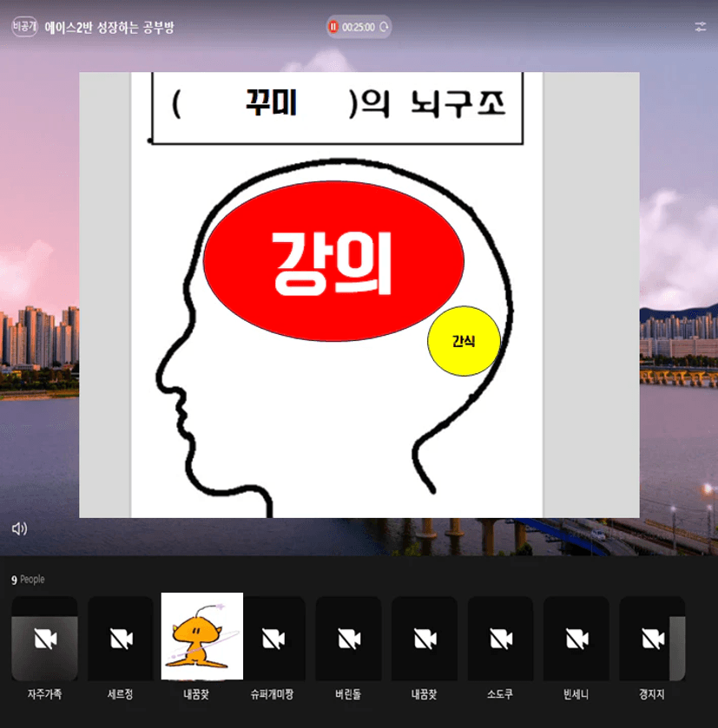Click the 9 People participant count
718x728 pixels.
tap(28, 580)
